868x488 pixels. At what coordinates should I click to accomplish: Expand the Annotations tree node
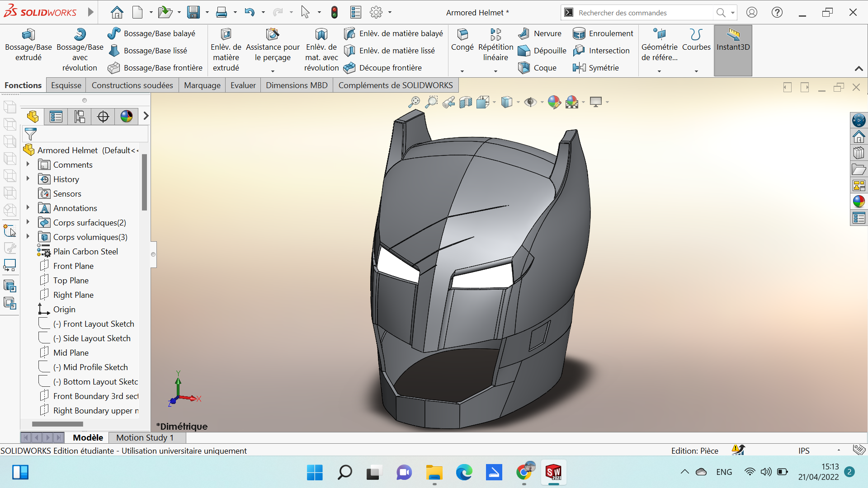[x=28, y=208]
